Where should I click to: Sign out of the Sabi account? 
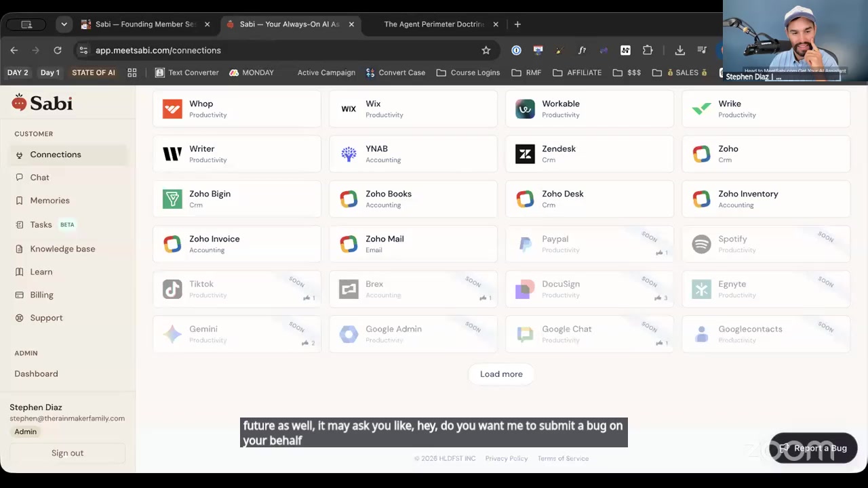[67, 453]
